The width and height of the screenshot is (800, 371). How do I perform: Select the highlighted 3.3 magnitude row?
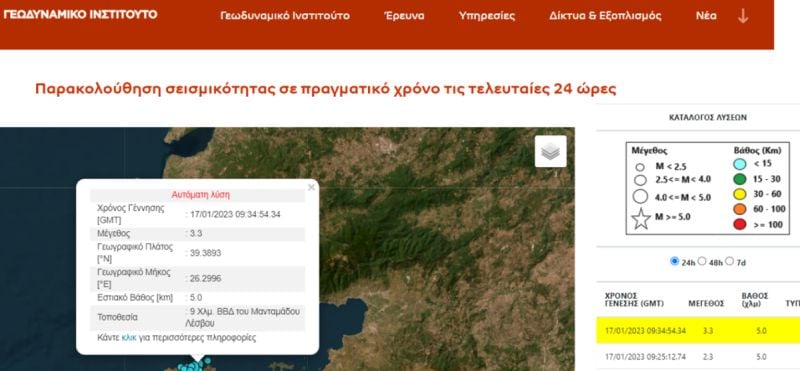[698, 330]
